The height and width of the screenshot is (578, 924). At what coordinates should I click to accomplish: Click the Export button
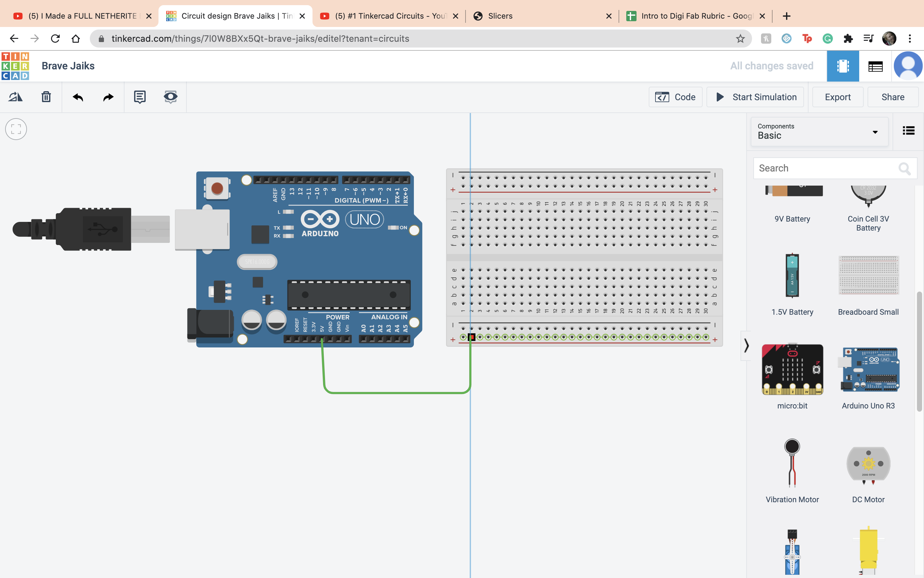[838, 97]
